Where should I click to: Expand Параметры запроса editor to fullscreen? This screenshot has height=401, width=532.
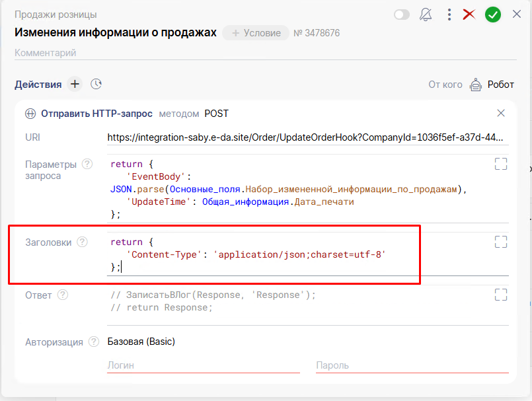coord(501,164)
